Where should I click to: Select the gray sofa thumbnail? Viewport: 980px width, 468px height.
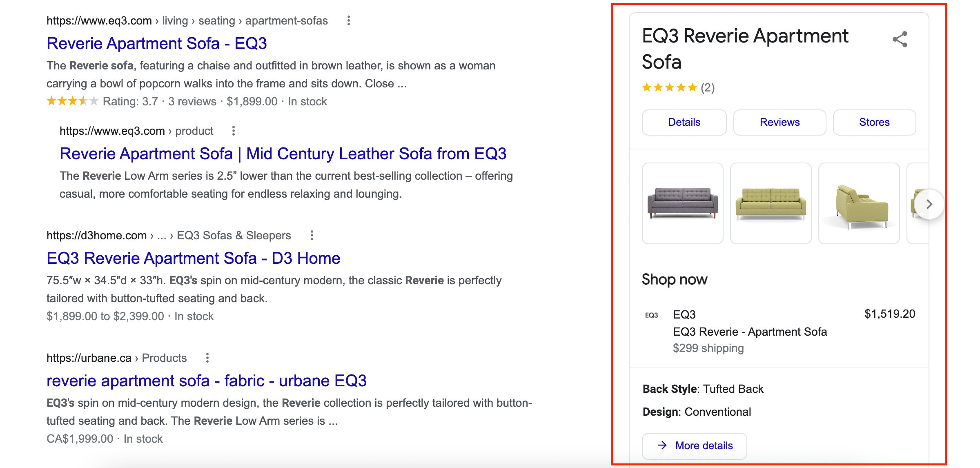click(683, 203)
